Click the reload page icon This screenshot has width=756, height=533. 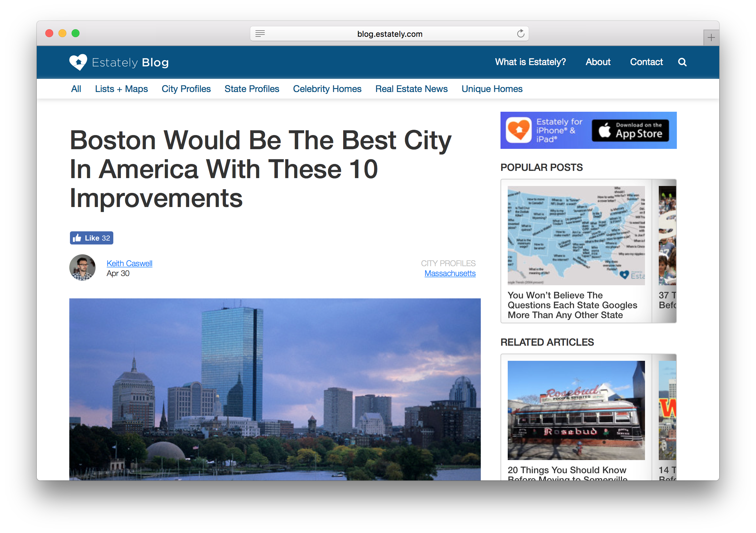coord(520,34)
